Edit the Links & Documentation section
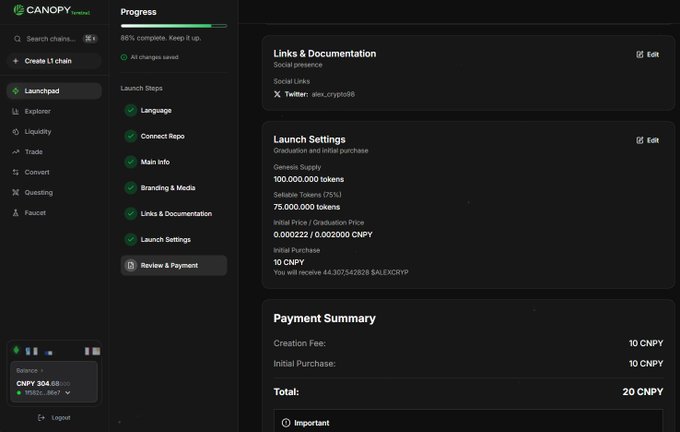680x432 pixels. click(647, 54)
